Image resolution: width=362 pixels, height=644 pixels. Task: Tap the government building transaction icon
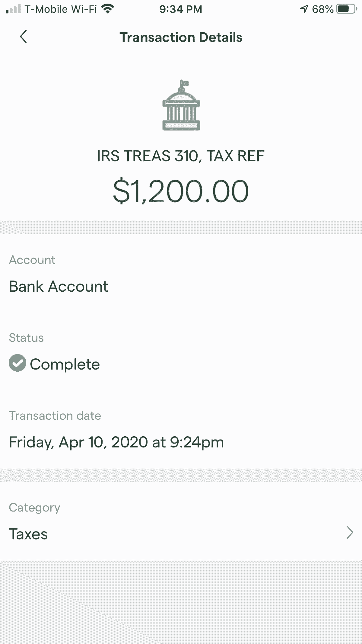181,106
